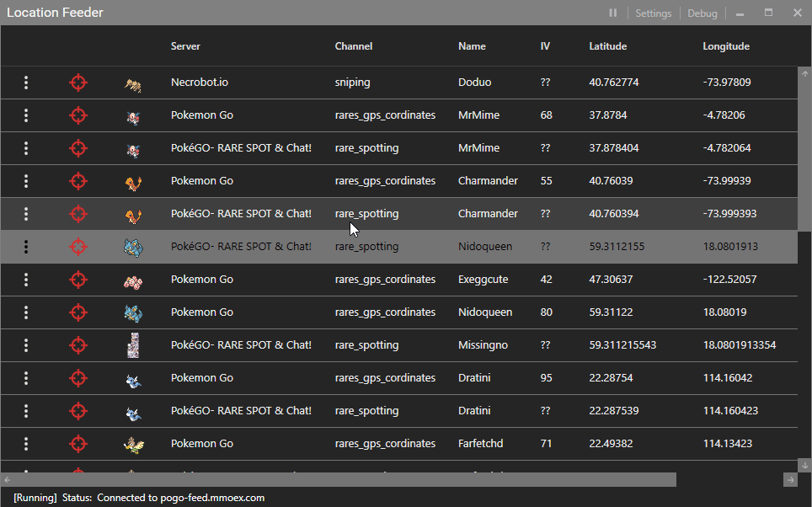Sort by the IV column header
The image size is (812, 507).
(x=545, y=46)
